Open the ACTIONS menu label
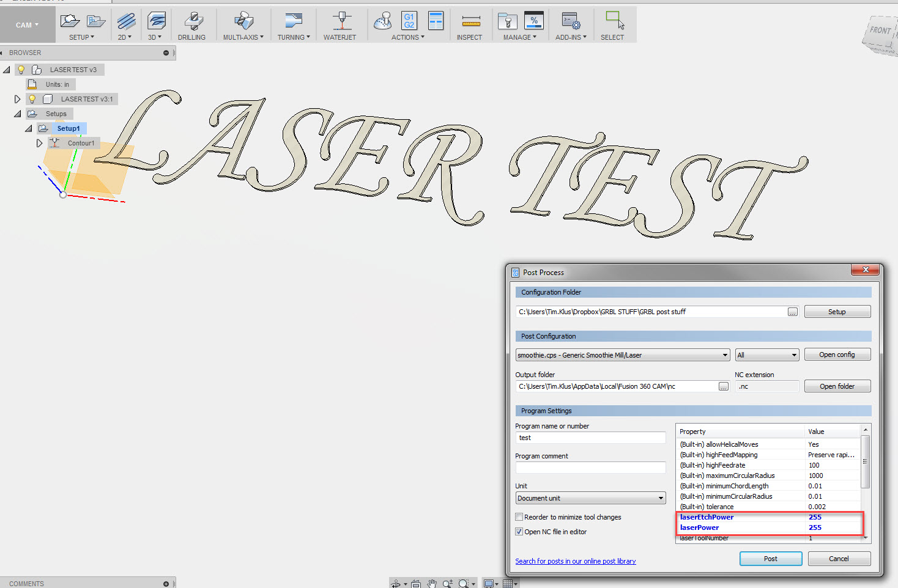 [408, 37]
